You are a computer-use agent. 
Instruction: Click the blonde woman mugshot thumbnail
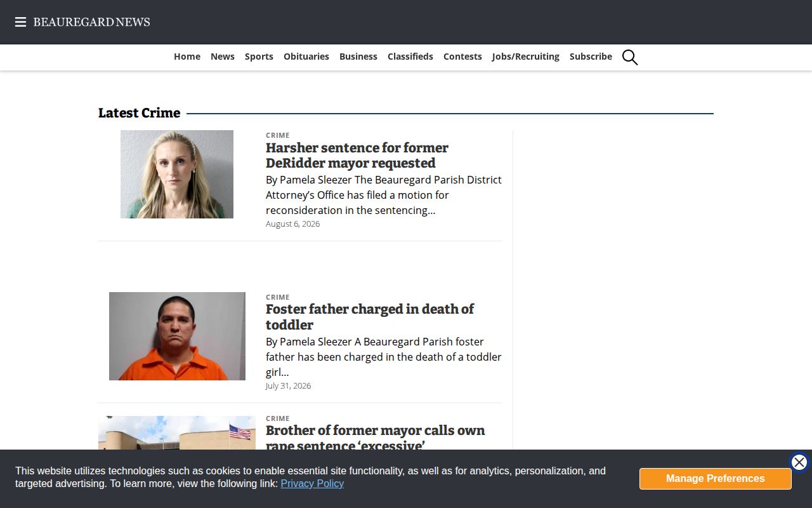[177, 175]
